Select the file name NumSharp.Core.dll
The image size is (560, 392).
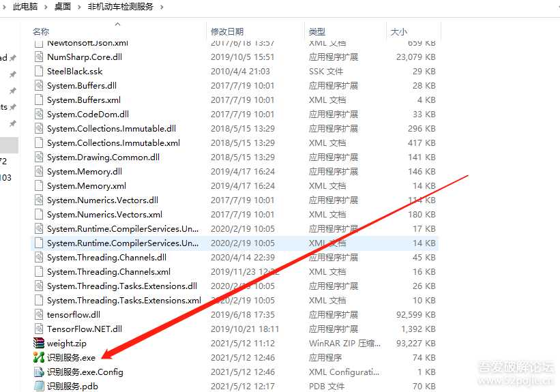point(85,57)
